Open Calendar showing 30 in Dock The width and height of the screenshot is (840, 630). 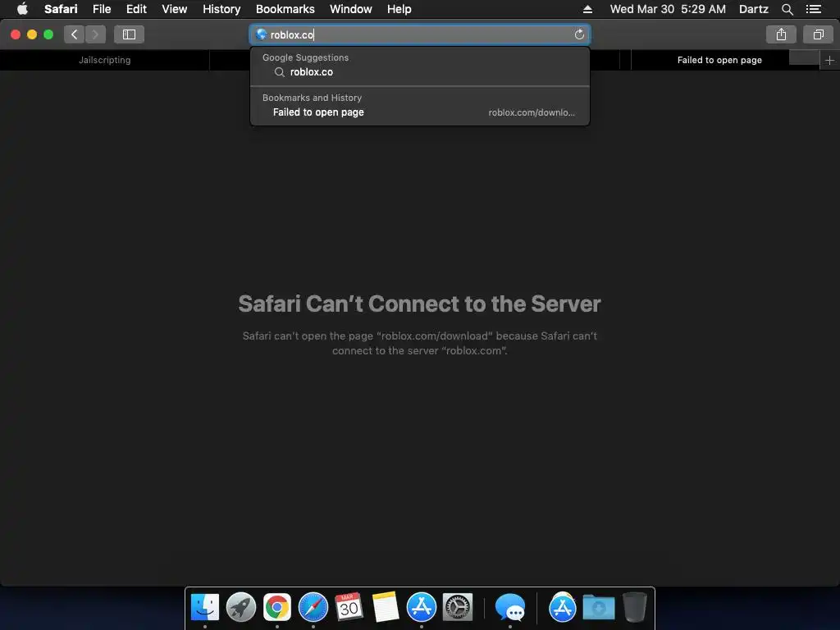349,607
